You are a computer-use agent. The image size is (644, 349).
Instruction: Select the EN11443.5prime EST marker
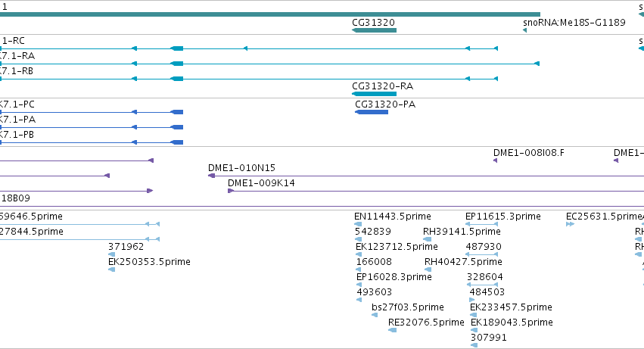[x=358, y=224]
